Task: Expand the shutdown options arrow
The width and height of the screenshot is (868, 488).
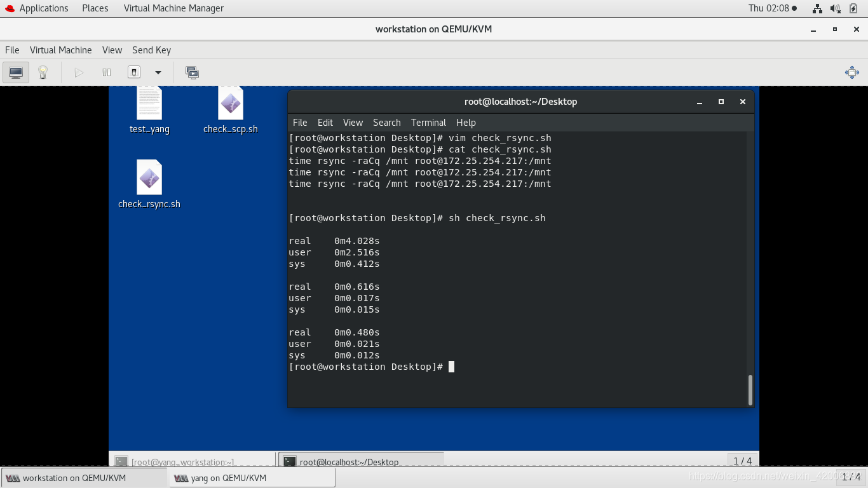Action: 158,72
